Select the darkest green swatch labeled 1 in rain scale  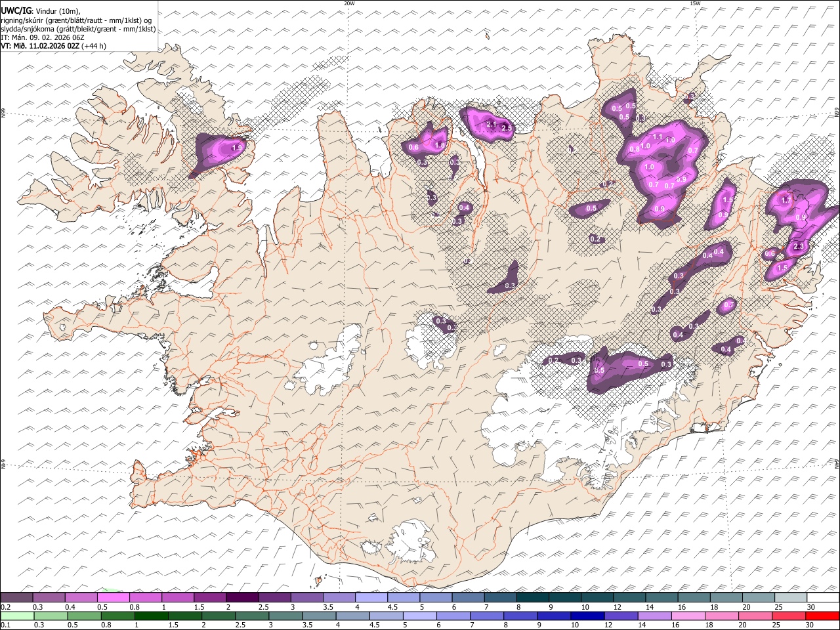point(151,616)
